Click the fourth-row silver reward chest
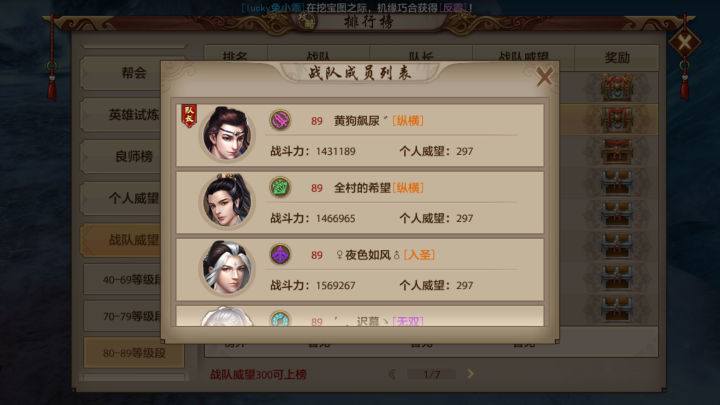 tap(617, 183)
